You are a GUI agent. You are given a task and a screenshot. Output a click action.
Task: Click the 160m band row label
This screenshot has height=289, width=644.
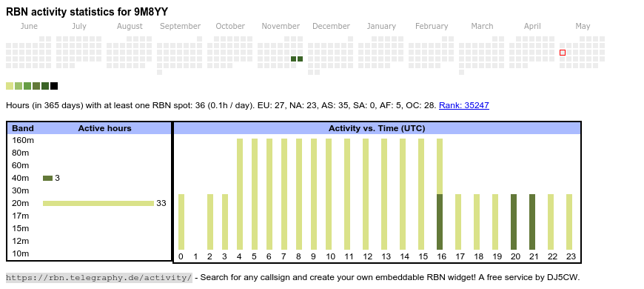point(23,140)
